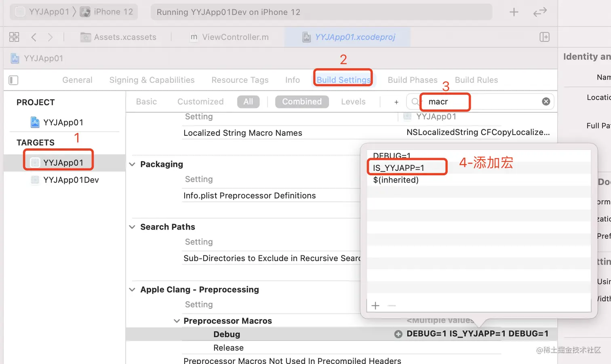
Task: Click the code review arrows icon
Action: click(540, 12)
